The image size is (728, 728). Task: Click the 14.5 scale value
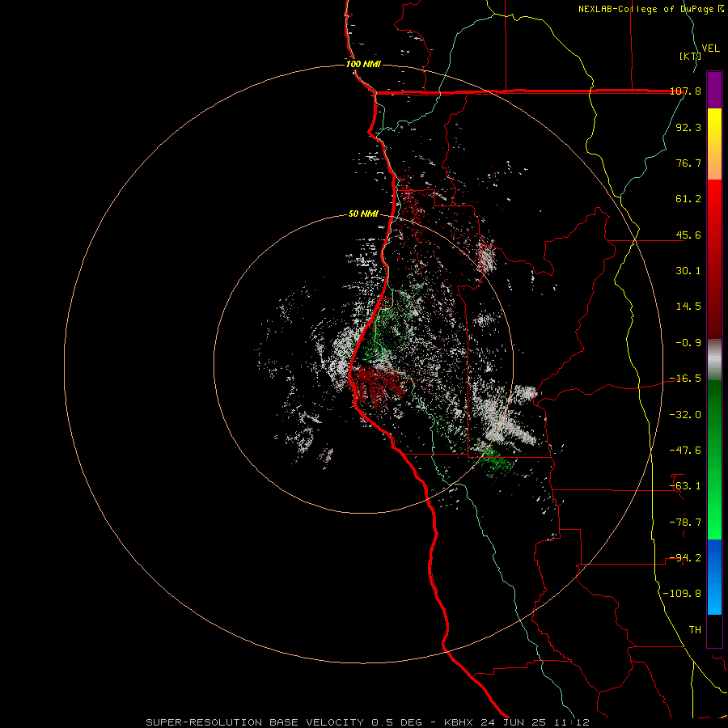688,307
